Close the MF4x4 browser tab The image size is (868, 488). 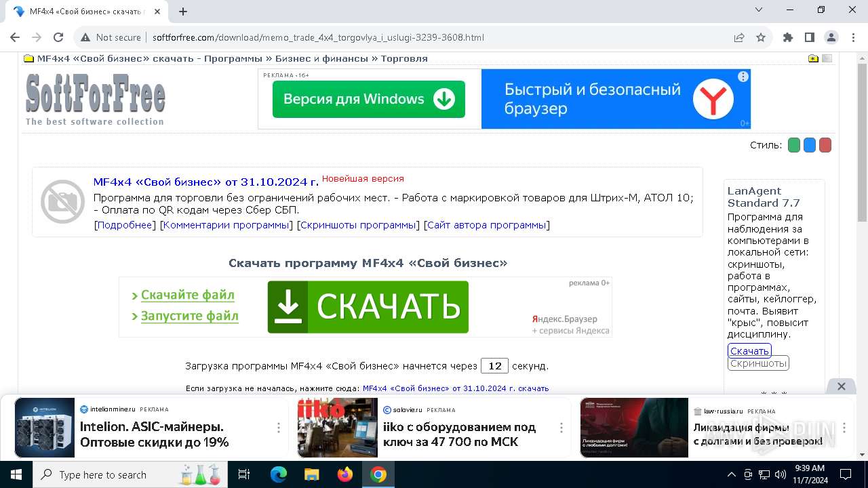[157, 12]
